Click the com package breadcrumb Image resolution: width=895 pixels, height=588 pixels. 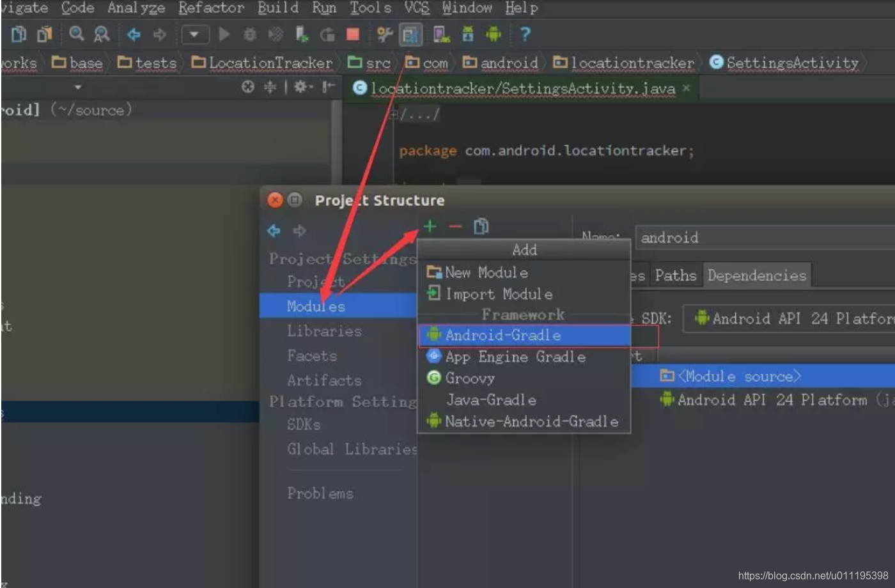click(x=427, y=63)
